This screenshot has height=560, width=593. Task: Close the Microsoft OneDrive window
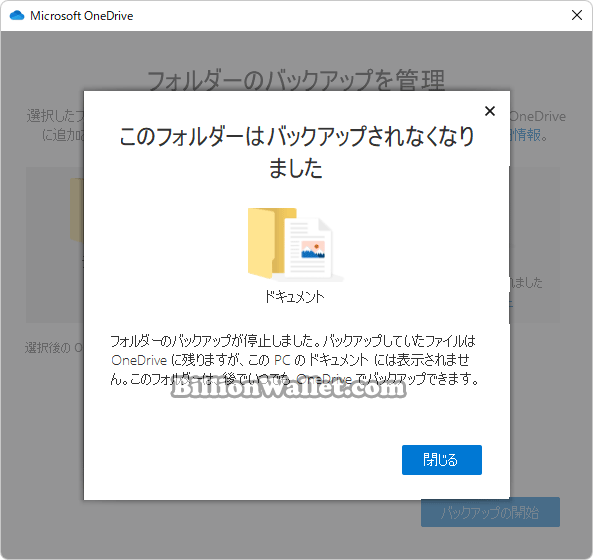[x=577, y=15]
